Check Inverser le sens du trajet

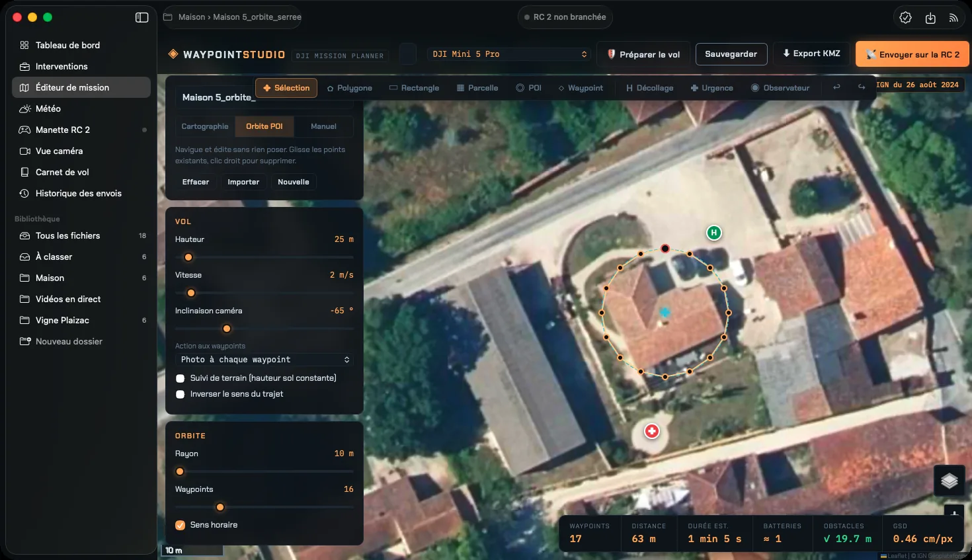coord(180,394)
